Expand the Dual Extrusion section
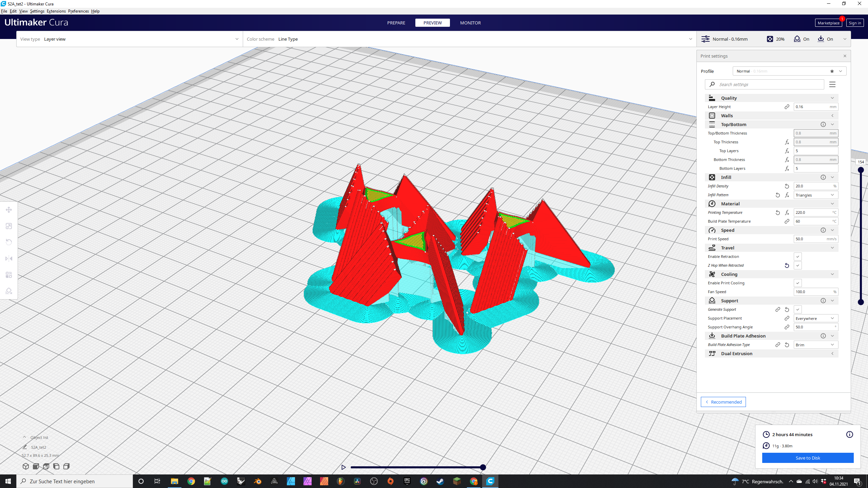The height and width of the screenshot is (488, 868). click(771, 353)
